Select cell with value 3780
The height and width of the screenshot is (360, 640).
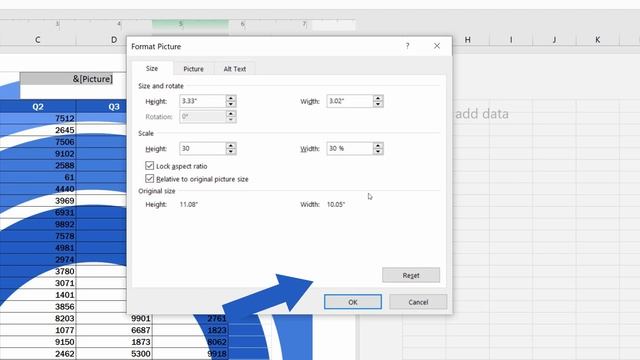38,271
